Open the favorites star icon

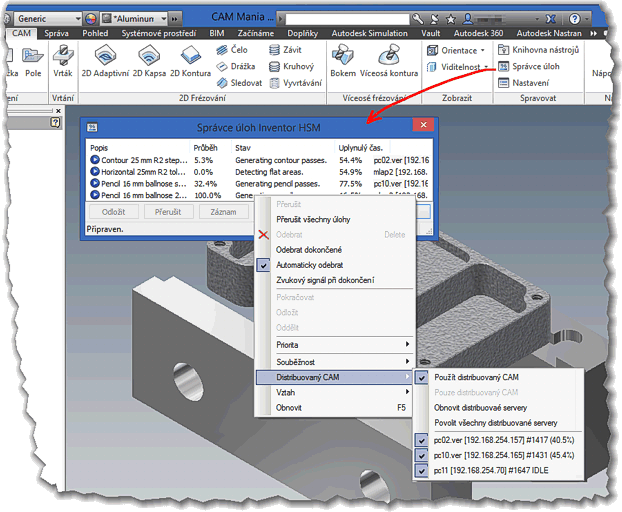[451, 19]
